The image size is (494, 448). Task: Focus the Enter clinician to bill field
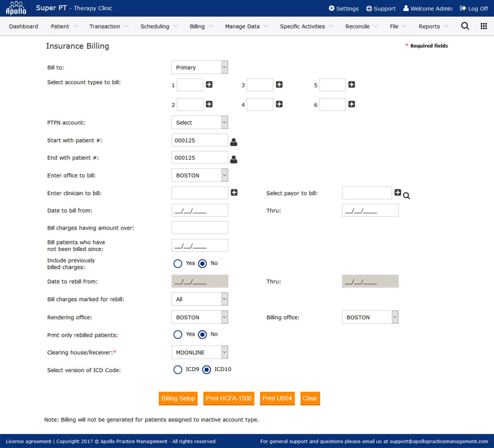(x=200, y=193)
